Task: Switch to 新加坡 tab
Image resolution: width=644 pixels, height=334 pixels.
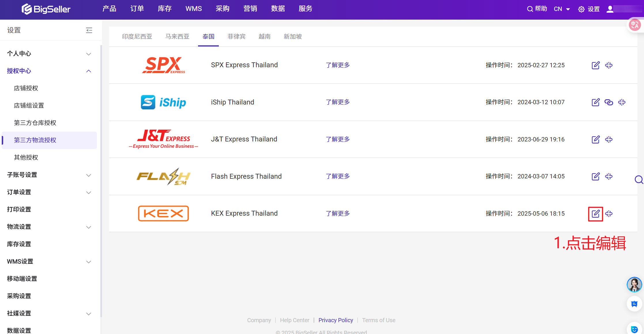Action: (x=293, y=37)
